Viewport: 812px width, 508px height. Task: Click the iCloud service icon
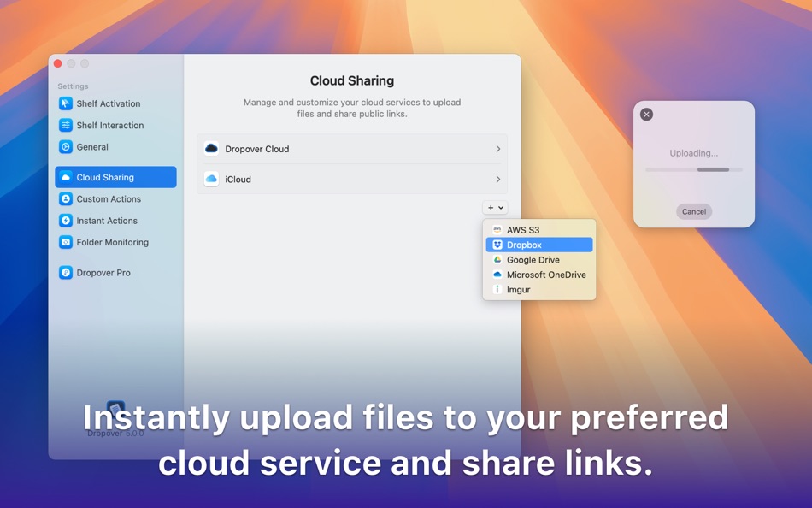coord(211,180)
